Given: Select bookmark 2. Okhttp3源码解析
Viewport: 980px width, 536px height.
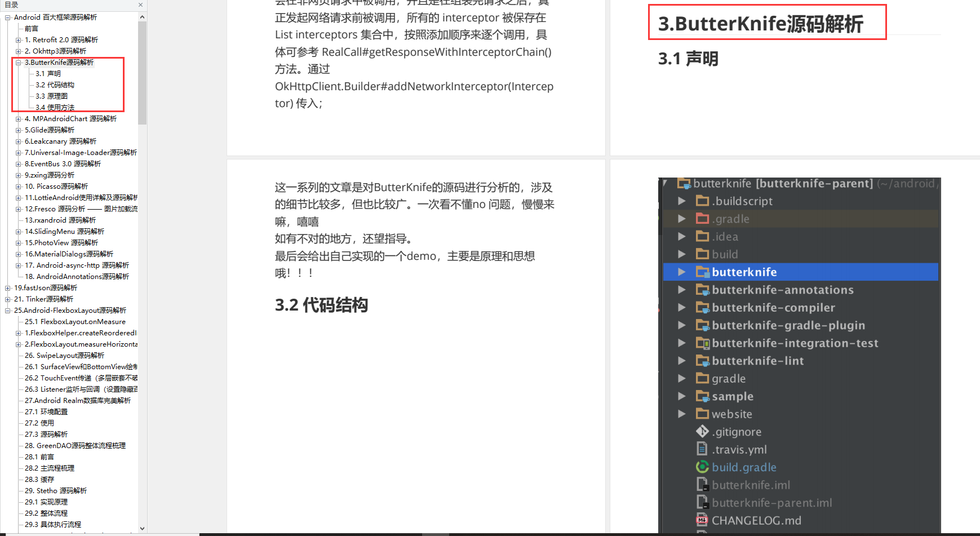Looking at the screenshot, I should point(55,51).
